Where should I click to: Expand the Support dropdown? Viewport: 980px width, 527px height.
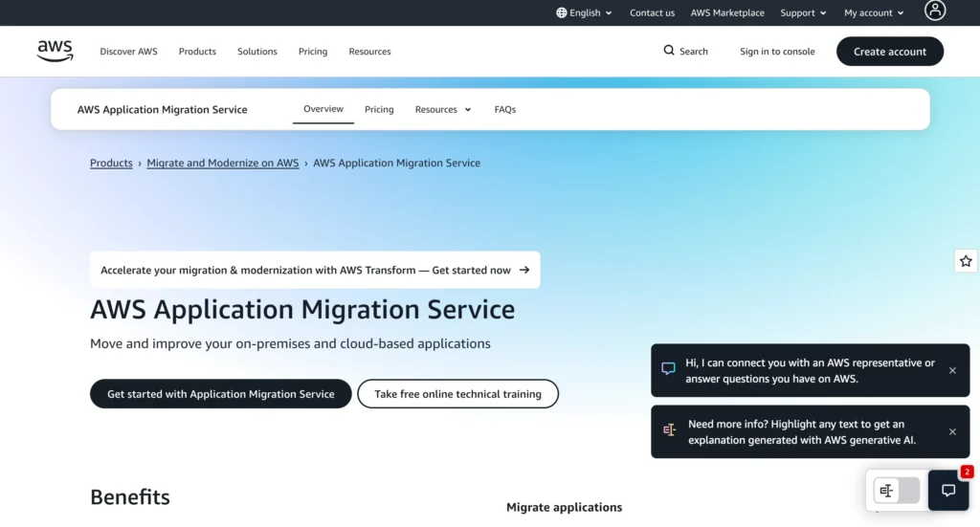tap(803, 12)
